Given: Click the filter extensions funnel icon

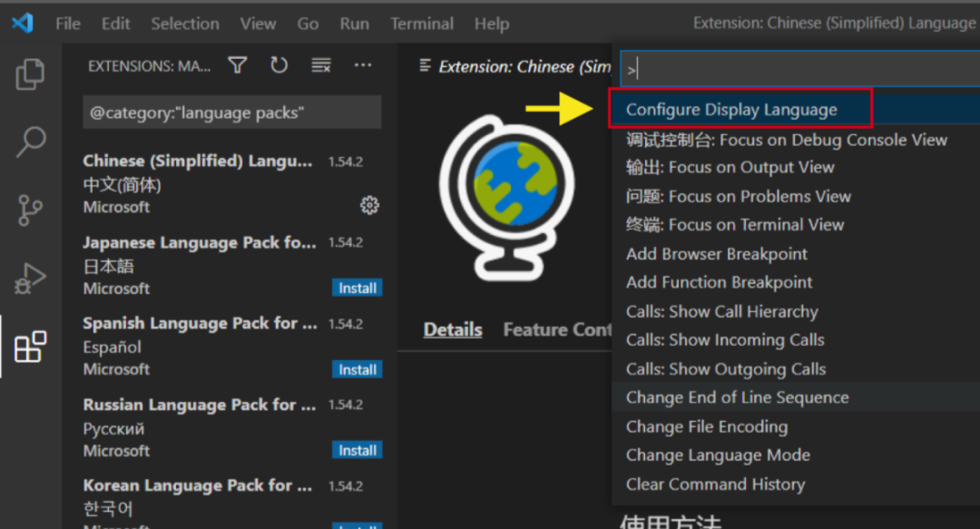Looking at the screenshot, I should (x=238, y=65).
